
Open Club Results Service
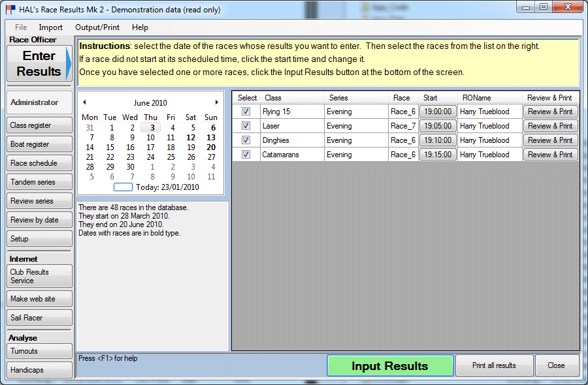39,276
